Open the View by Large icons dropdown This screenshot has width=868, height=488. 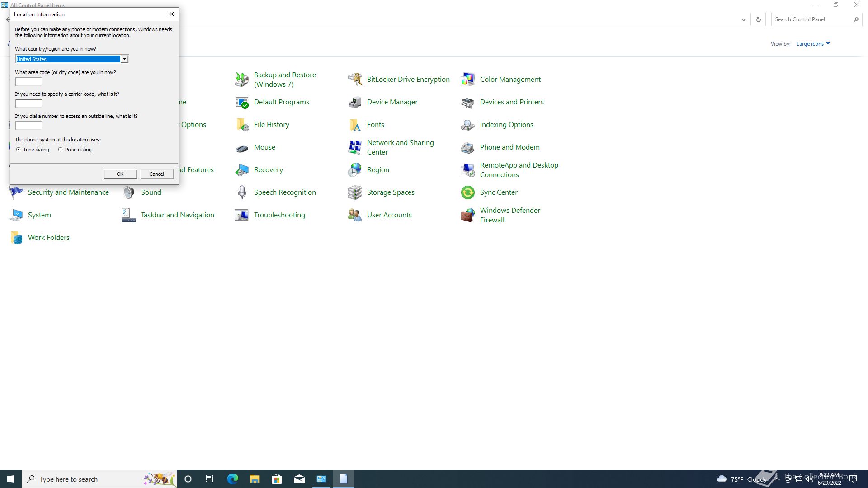[x=812, y=44]
